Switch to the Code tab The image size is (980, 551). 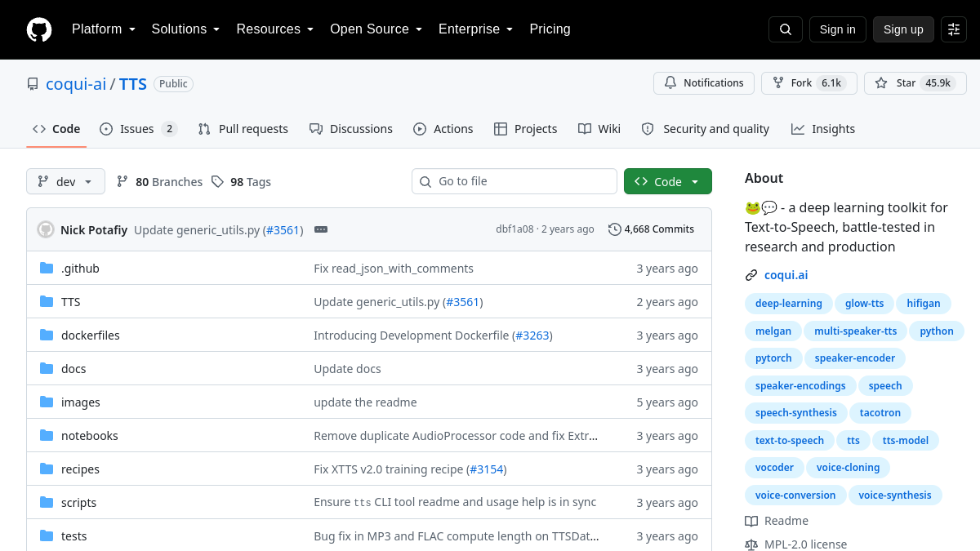coord(56,129)
